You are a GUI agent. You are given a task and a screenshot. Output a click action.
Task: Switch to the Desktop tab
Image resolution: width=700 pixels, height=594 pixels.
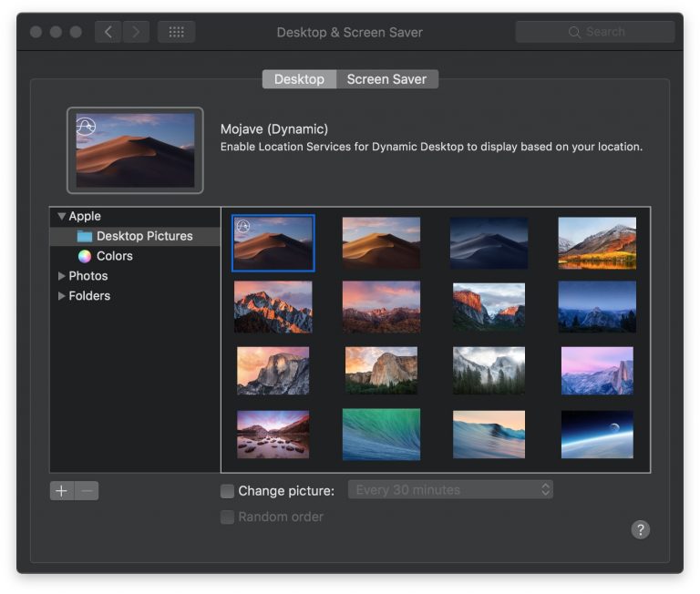[299, 79]
